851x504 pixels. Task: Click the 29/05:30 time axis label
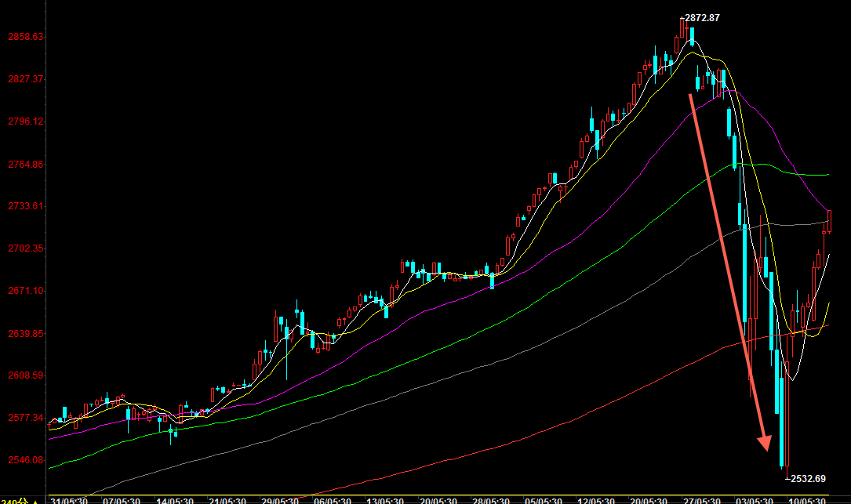coord(279,500)
